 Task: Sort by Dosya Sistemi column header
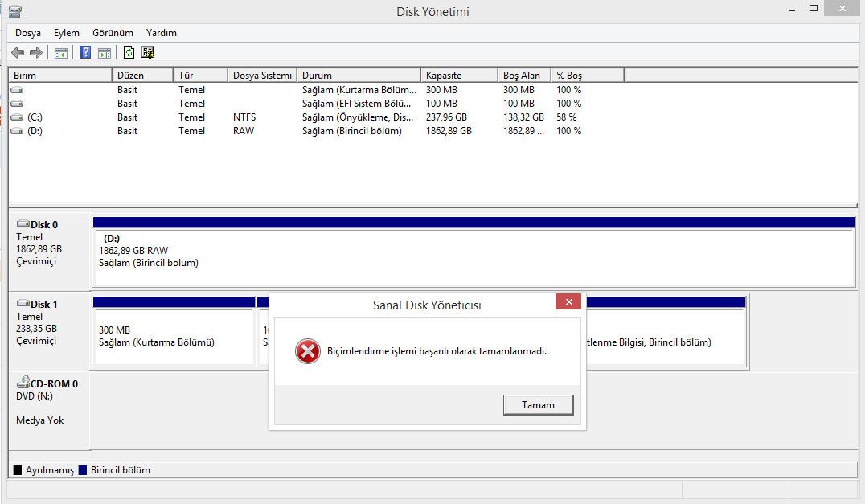(x=262, y=75)
